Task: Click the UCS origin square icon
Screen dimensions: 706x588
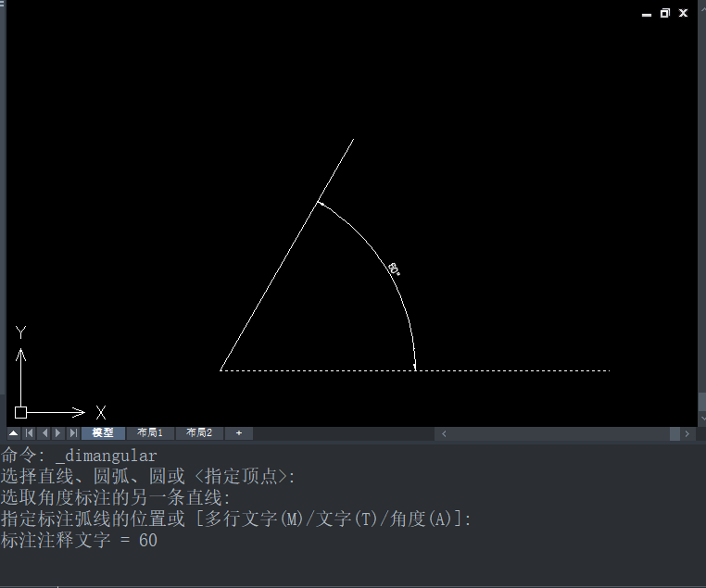Action: pyautogui.click(x=20, y=412)
